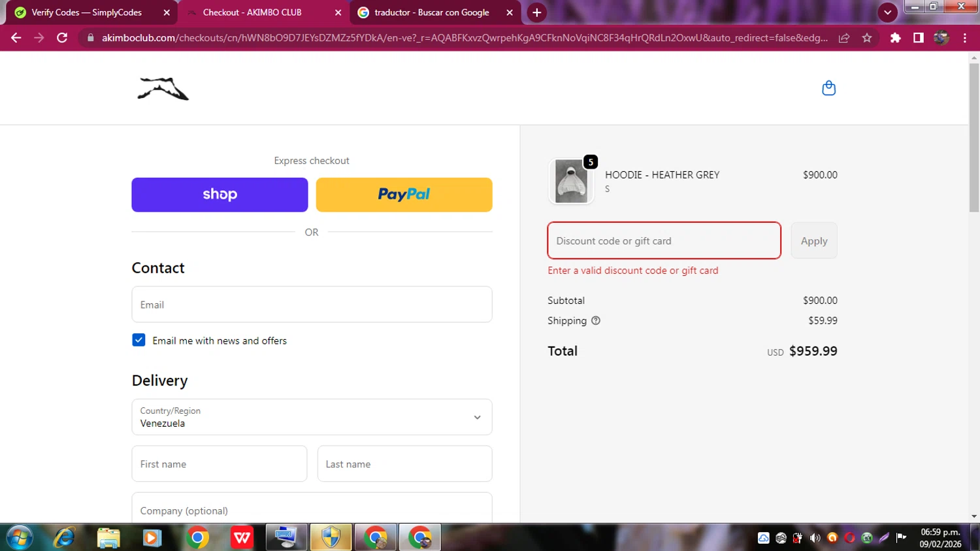Click volume speaker icon in system tray
This screenshot has height=551, width=980.
coord(815,538)
